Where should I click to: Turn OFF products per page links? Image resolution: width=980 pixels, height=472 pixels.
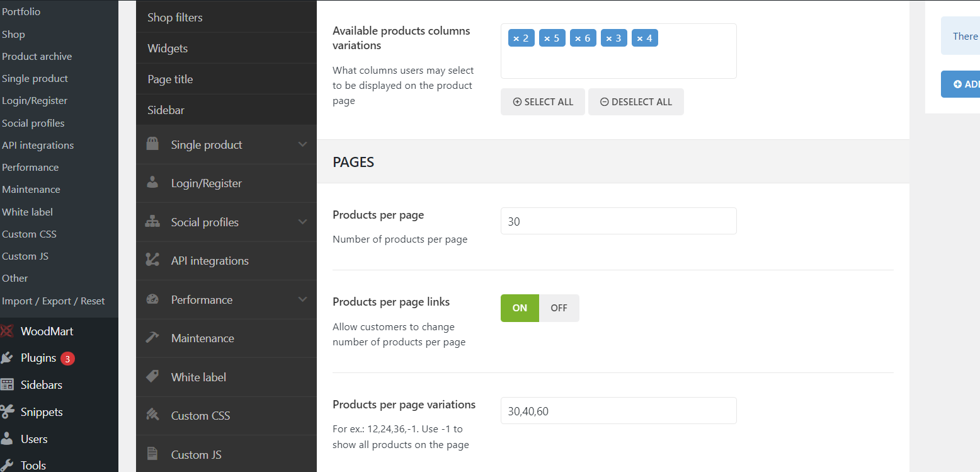coord(559,308)
